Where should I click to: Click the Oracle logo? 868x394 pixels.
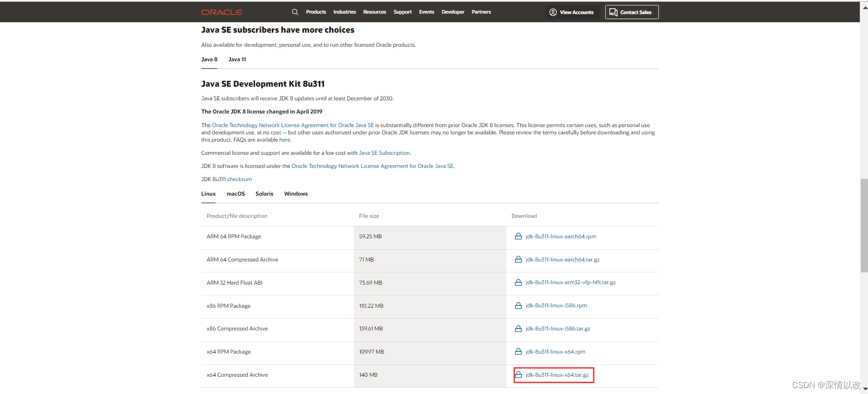point(221,12)
